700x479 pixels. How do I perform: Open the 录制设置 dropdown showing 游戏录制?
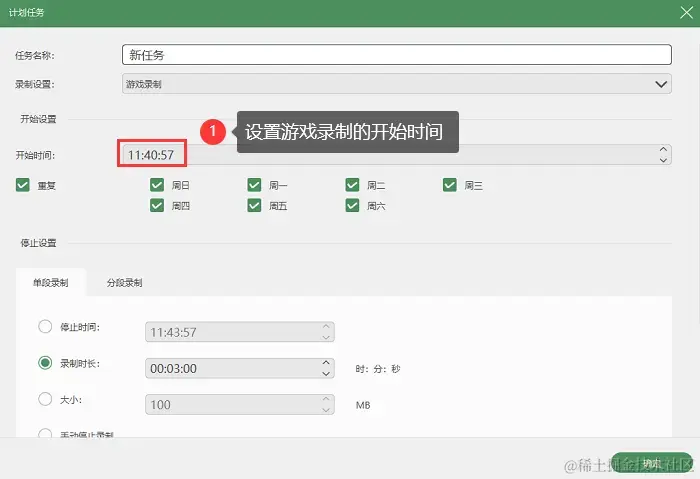pos(396,84)
